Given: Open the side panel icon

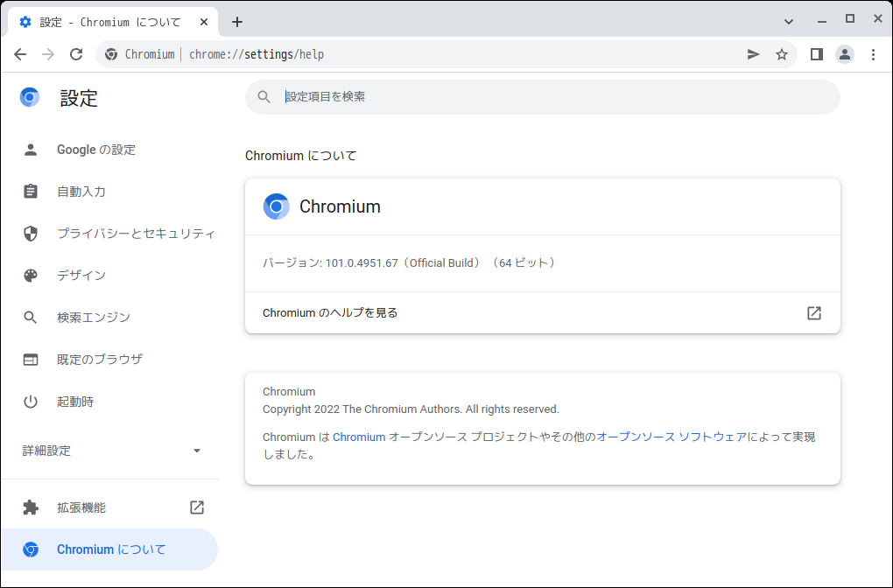Looking at the screenshot, I should (817, 54).
